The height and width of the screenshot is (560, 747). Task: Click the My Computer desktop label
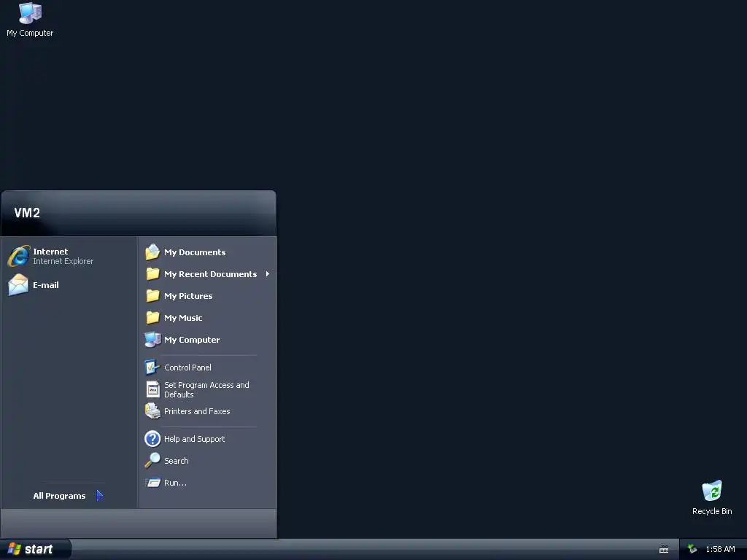click(x=30, y=33)
